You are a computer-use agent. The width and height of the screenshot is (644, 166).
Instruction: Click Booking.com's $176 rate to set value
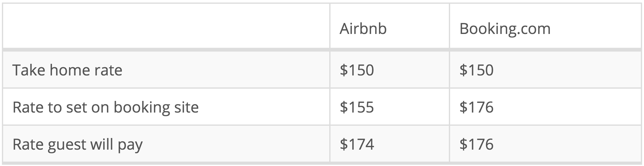pos(476,107)
